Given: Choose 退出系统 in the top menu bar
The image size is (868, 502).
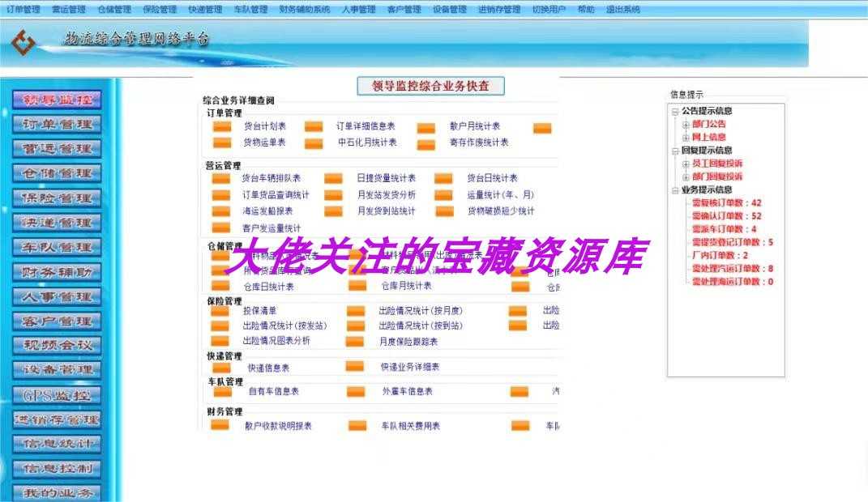Looking at the screenshot, I should tap(622, 10).
